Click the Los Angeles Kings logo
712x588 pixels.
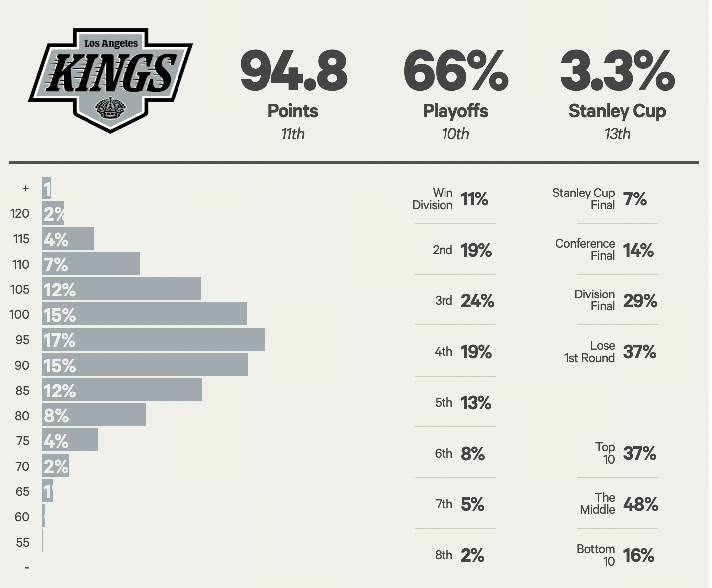110,80
